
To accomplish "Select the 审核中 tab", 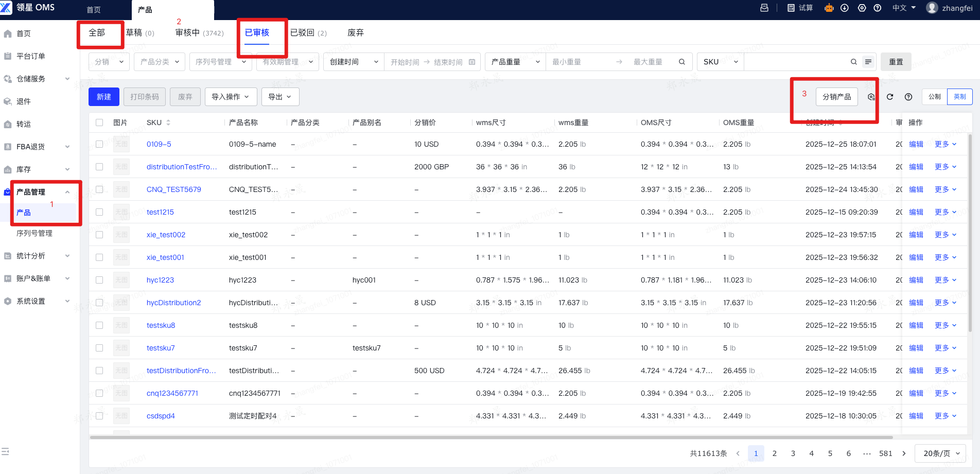I will 199,33.
